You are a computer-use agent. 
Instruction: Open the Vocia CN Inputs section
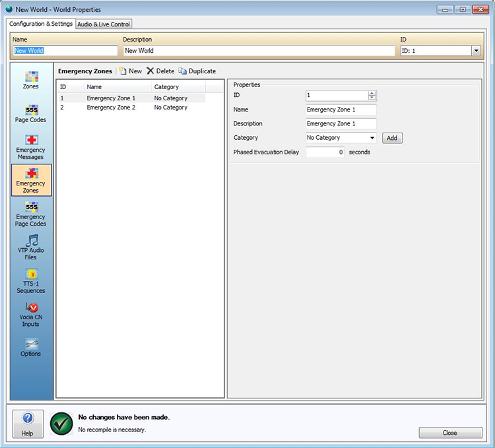coord(31,315)
